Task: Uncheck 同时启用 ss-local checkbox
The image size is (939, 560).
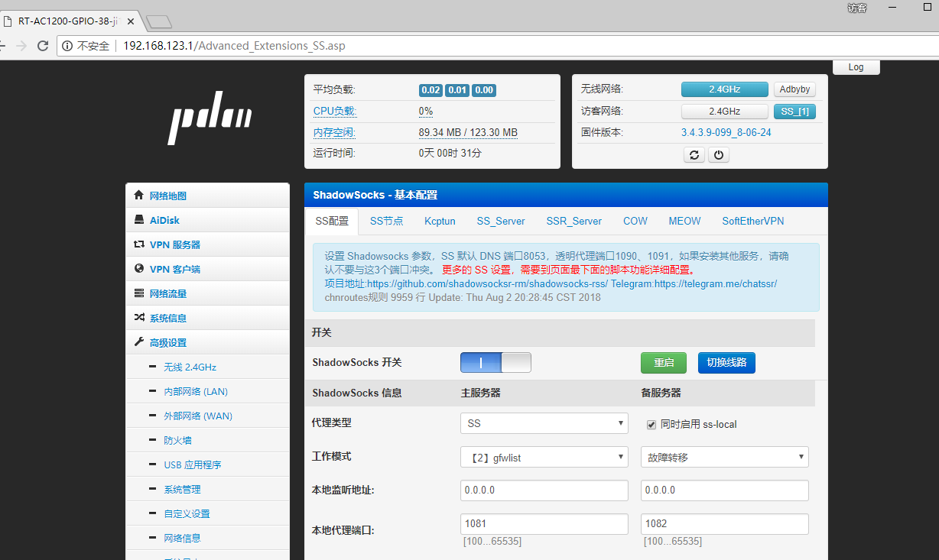Action: pyautogui.click(x=651, y=424)
